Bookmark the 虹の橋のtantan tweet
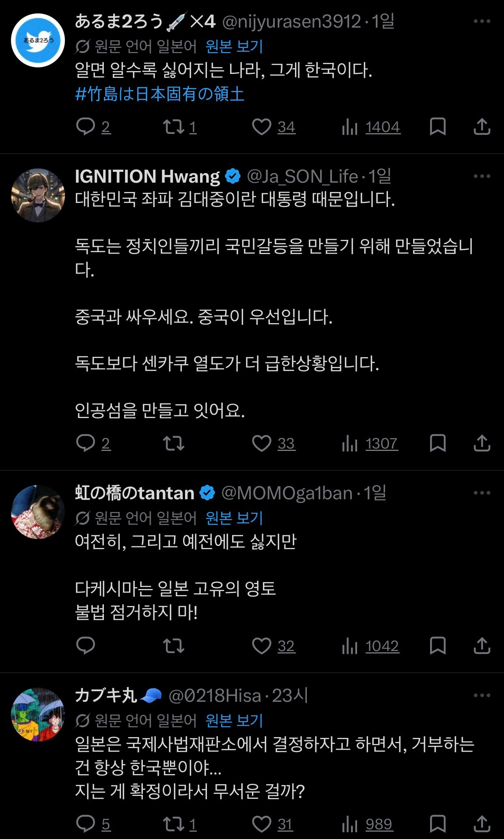 click(437, 646)
